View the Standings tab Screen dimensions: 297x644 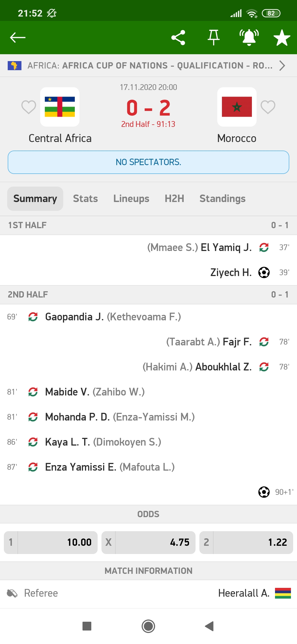222,198
